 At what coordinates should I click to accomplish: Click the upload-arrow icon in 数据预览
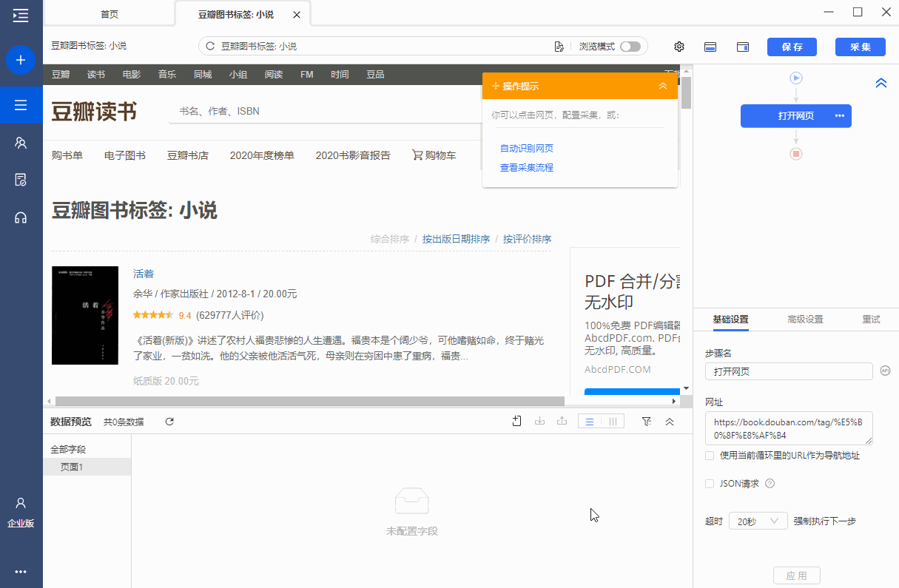pos(562,422)
